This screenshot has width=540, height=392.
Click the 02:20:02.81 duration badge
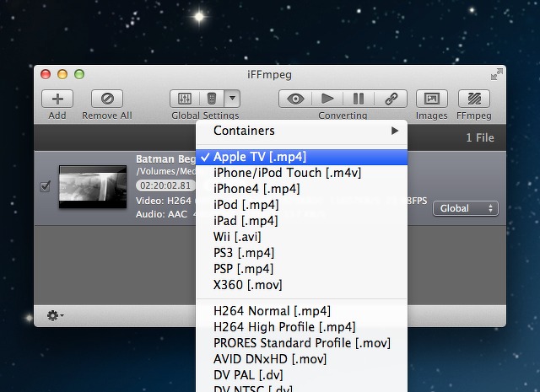click(165, 185)
